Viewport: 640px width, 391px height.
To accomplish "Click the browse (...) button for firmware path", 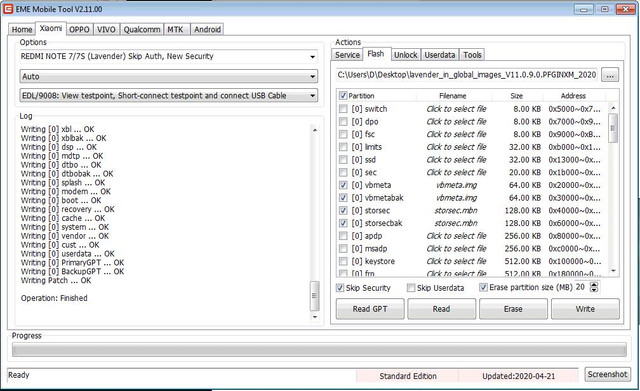I will (x=610, y=75).
